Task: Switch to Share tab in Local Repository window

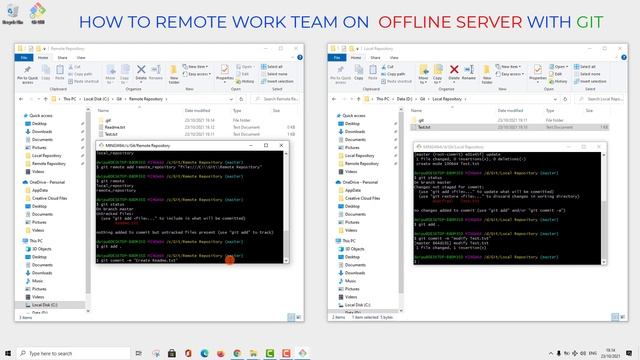Action: pyautogui.click(x=376, y=58)
